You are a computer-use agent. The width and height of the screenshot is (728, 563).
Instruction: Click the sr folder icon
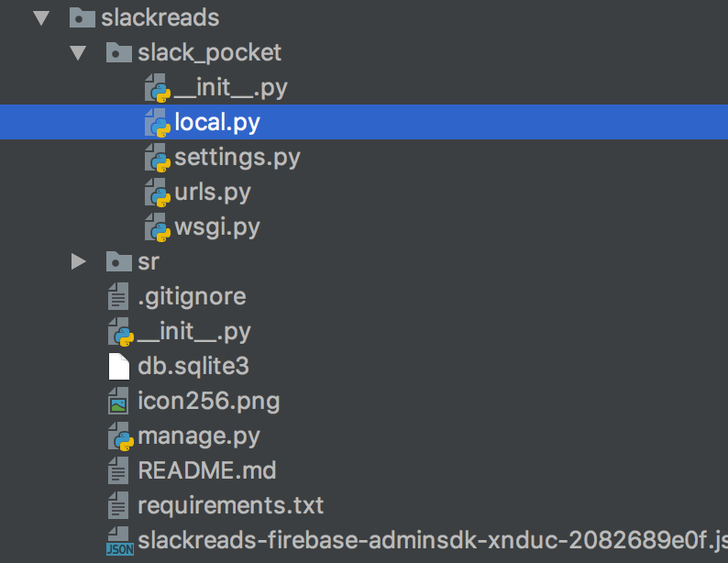119,261
